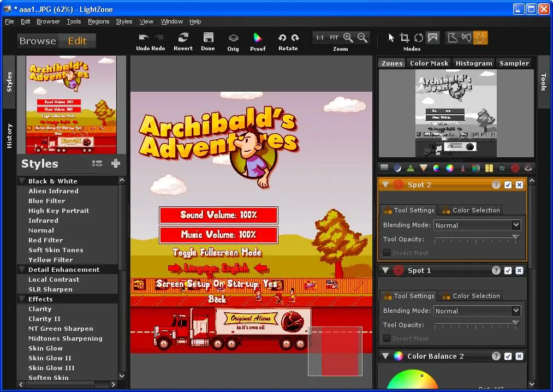Choose the highlighted orange spline region shape
Screen dimensions: 553x392
tap(480, 38)
